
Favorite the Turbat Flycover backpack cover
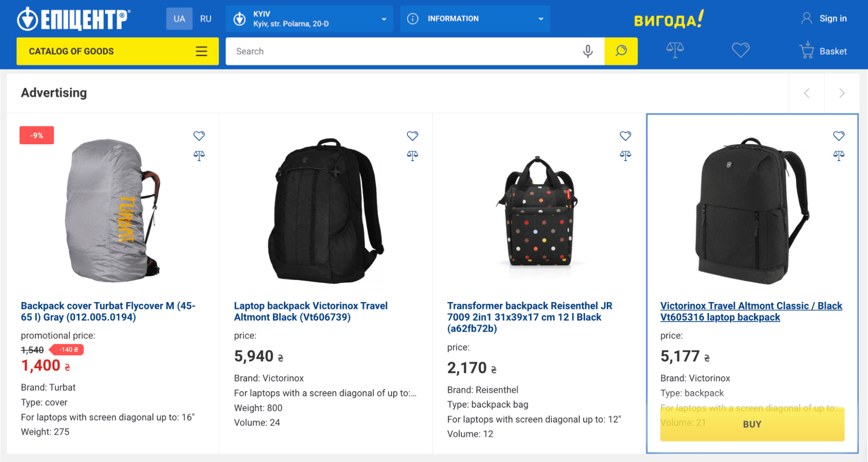click(199, 136)
